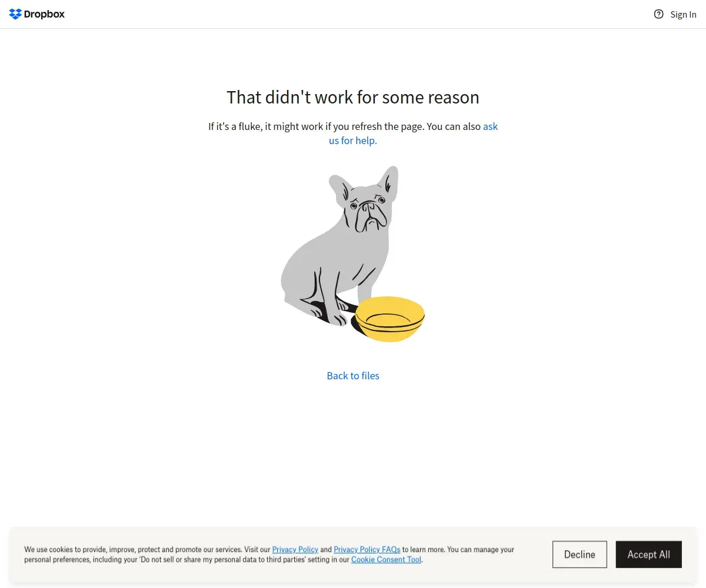The width and height of the screenshot is (706, 588).
Task: Open the Sign In page
Action: pos(683,15)
